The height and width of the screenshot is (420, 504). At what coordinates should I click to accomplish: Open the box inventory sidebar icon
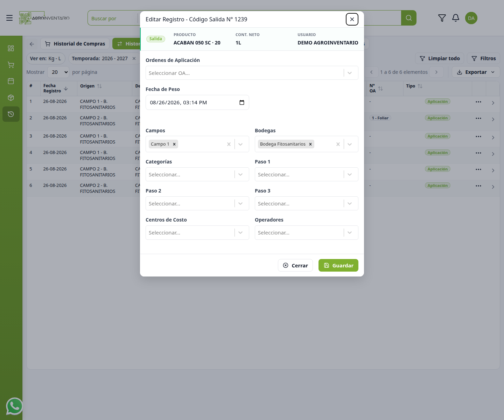coord(11,98)
